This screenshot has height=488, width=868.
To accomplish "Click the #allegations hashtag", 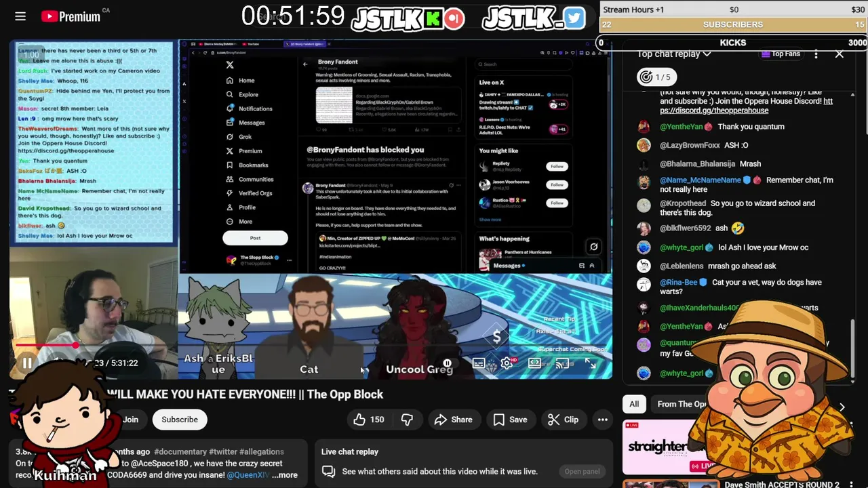I will (x=262, y=451).
